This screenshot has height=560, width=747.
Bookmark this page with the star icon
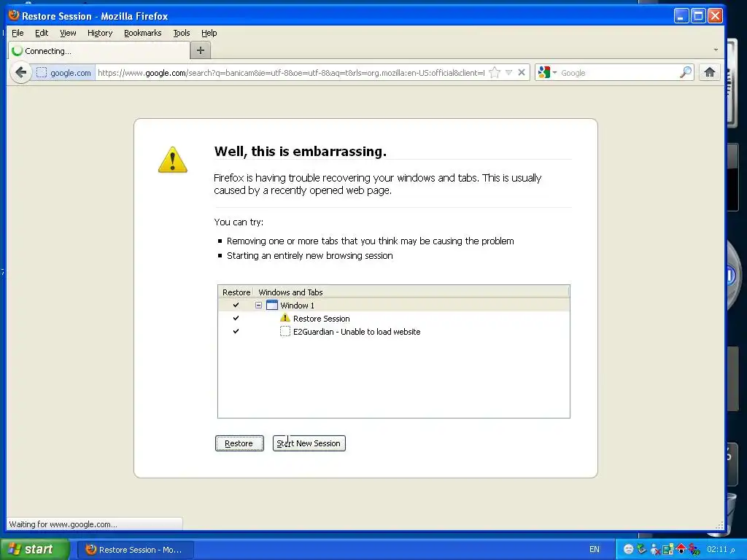coord(495,72)
